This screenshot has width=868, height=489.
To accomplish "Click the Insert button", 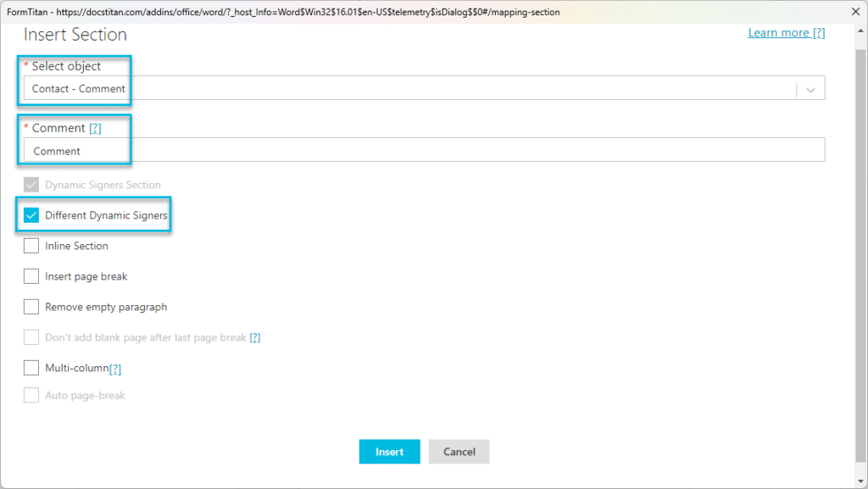I will pyautogui.click(x=389, y=452).
